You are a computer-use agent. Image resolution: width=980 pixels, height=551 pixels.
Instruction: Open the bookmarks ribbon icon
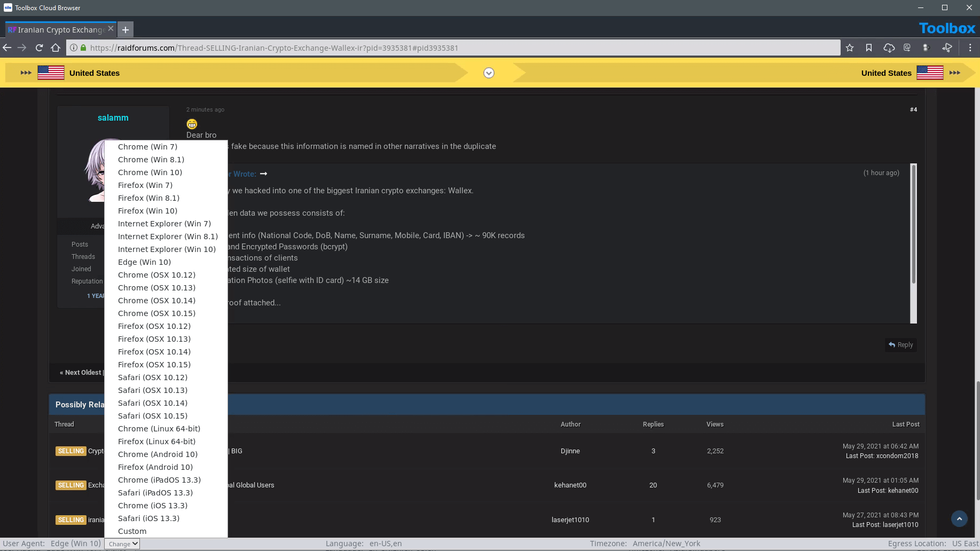click(x=869, y=48)
